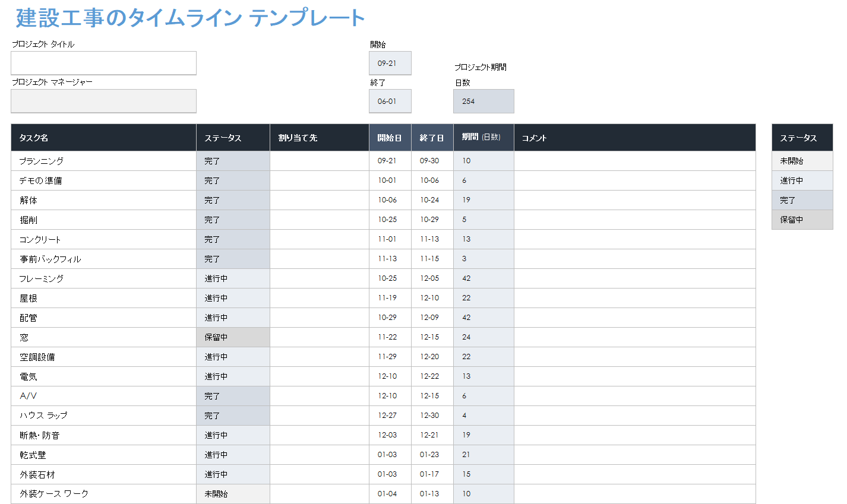Click the 完了 status of the プランニング row
The height and width of the screenshot is (504, 847).
click(x=233, y=161)
